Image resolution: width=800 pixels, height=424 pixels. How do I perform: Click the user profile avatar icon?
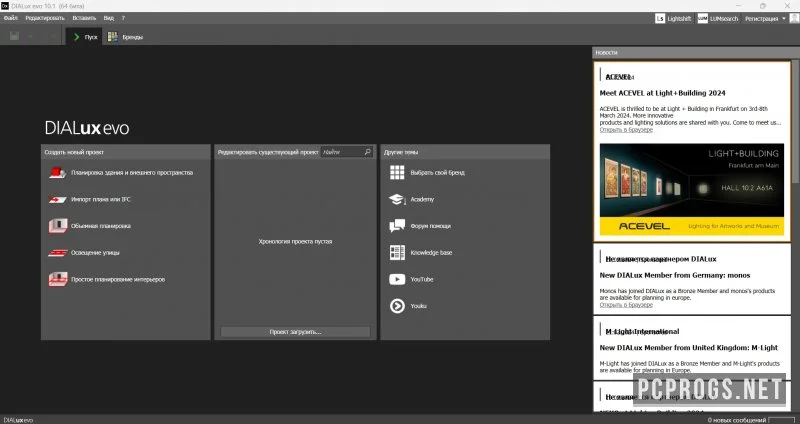click(x=794, y=18)
